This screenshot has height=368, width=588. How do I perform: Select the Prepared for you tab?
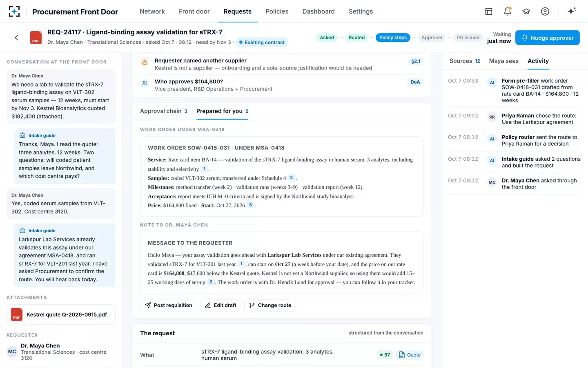pyautogui.click(x=223, y=111)
